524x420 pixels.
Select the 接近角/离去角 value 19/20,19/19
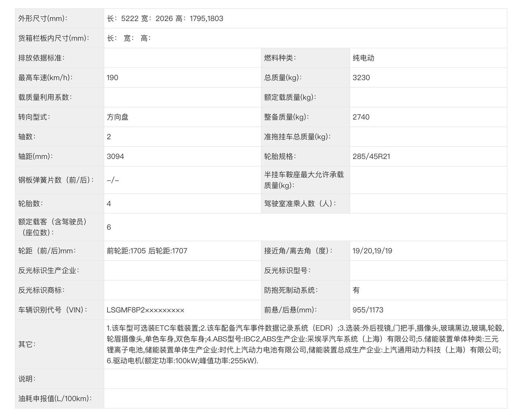(x=372, y=251)
